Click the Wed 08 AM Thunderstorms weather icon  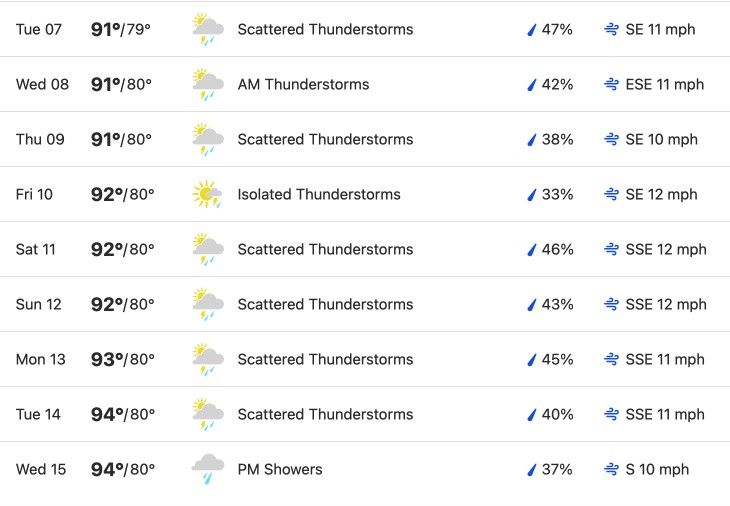(x=208, y=84)
